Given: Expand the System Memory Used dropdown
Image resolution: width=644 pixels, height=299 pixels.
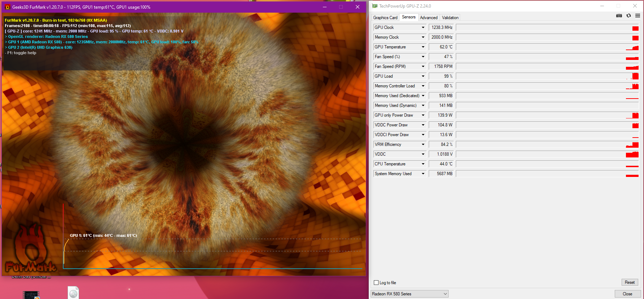Looking at the screenshot, I should (423, 174).
